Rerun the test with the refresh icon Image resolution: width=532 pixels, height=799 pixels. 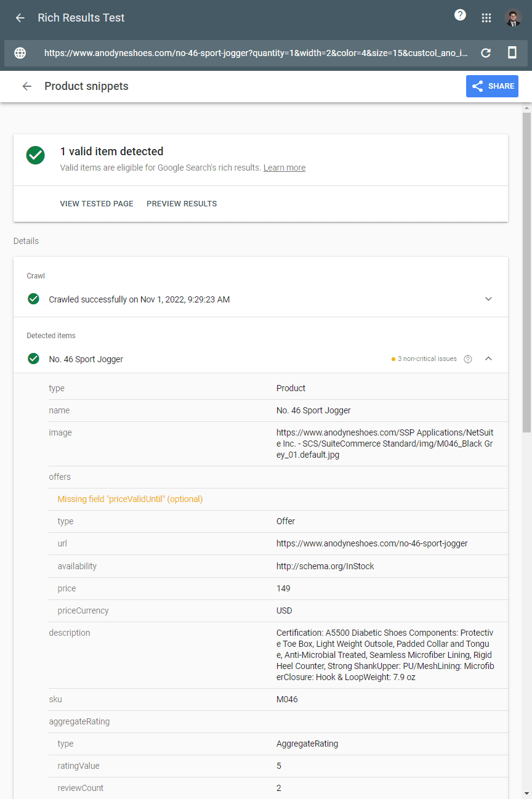click(x=486, y=53)
